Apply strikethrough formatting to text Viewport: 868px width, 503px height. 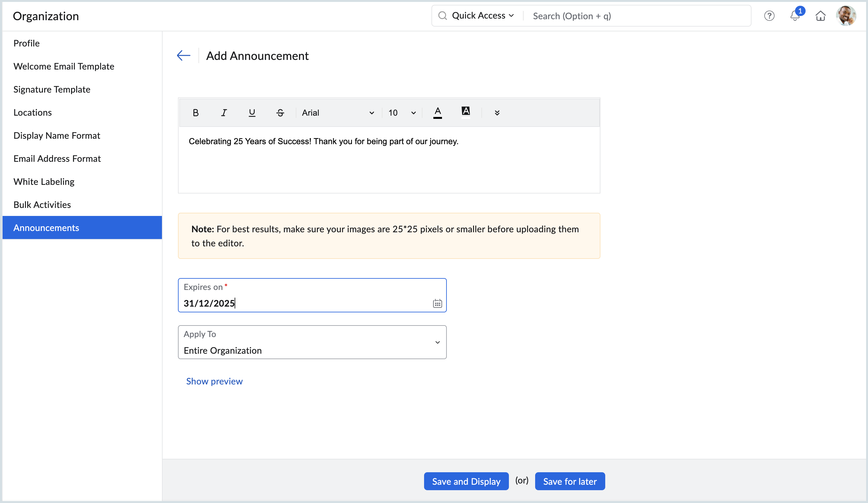pos(280,113)
